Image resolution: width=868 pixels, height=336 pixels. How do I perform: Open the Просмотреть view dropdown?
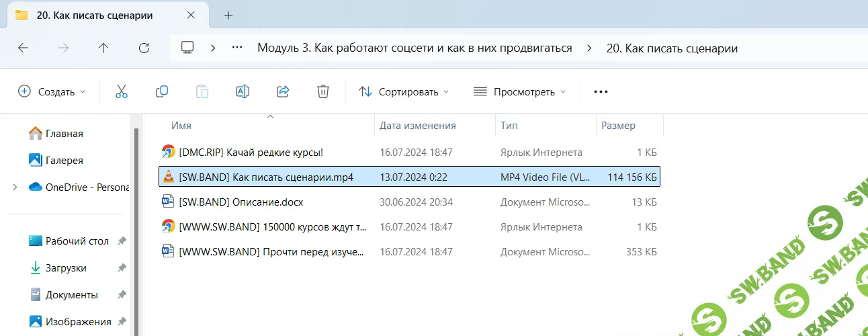coord(519,91)
